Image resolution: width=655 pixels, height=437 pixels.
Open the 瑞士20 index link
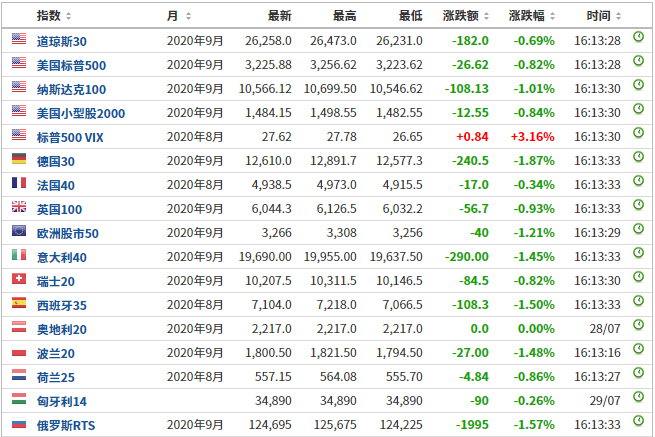[x=56, y=282]
